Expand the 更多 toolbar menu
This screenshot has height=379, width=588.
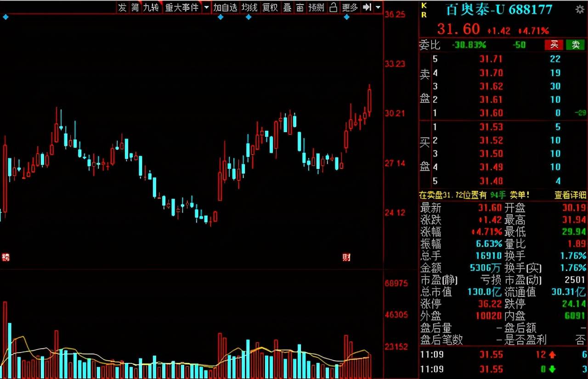click(x=350, y=7)
